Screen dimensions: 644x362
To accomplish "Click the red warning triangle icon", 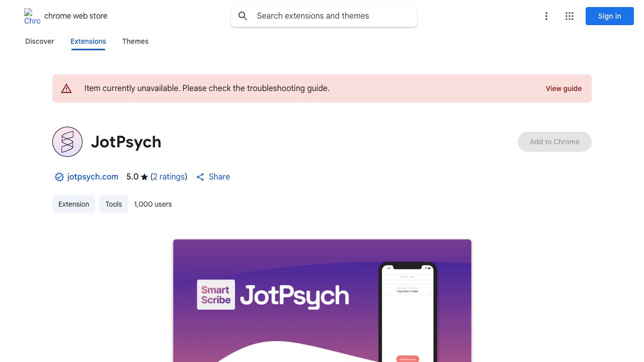I will pos(66,88).
